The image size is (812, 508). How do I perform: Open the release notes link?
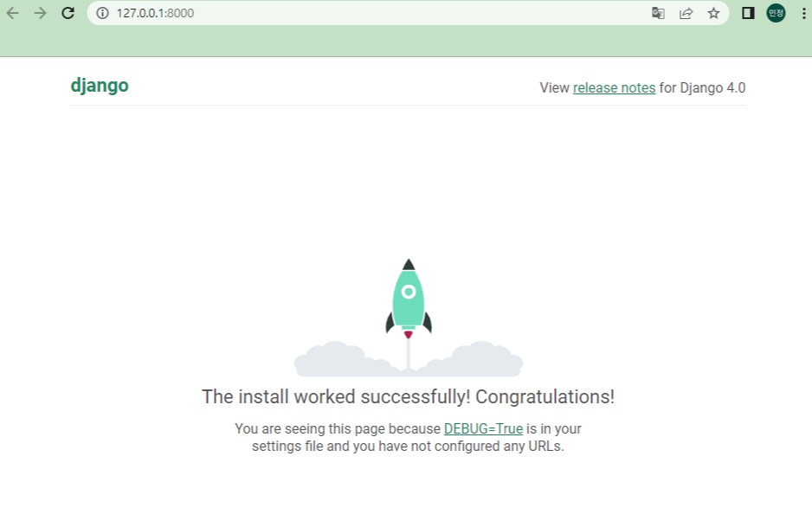click(614, 87)
